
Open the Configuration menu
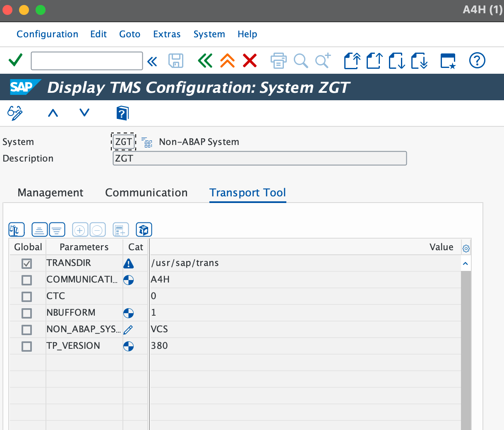tap(47, 34)
